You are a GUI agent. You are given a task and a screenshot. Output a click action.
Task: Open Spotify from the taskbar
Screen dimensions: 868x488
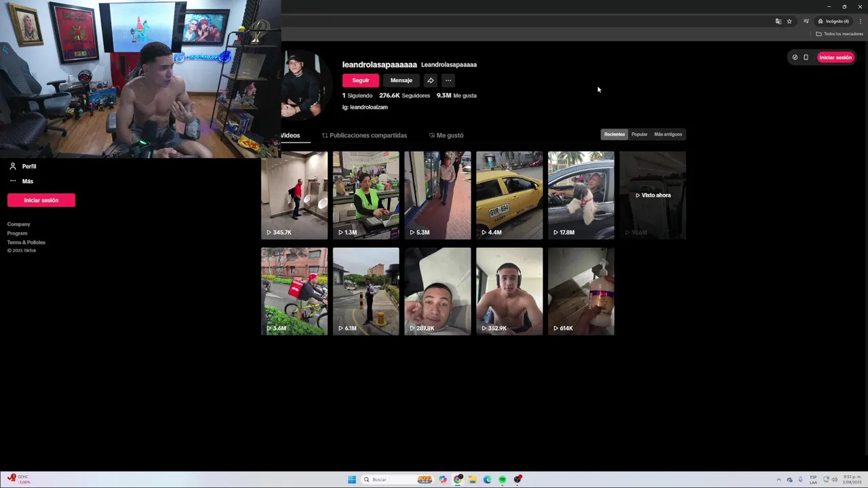point(502,479)
